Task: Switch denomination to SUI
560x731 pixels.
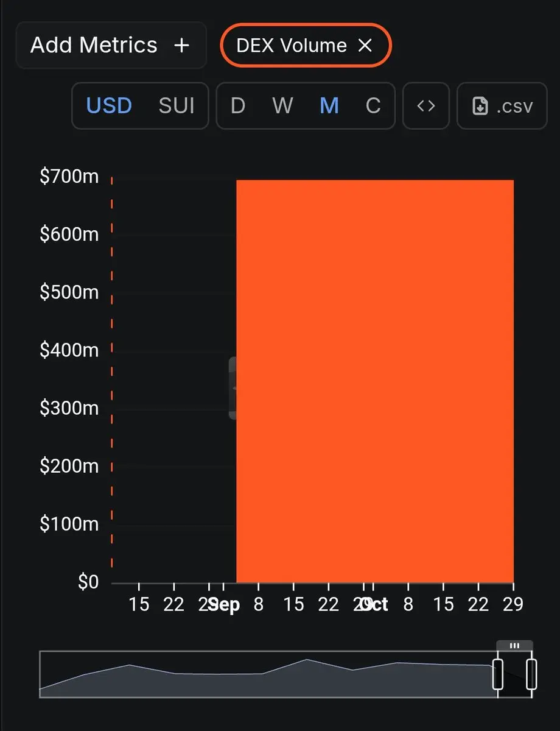Action: click(177, 106)
